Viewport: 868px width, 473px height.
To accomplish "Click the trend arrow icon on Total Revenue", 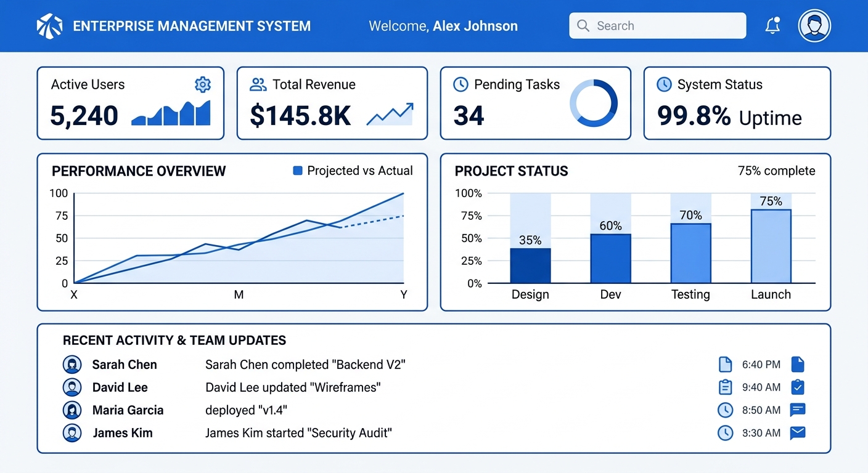I will coord(390,114).
